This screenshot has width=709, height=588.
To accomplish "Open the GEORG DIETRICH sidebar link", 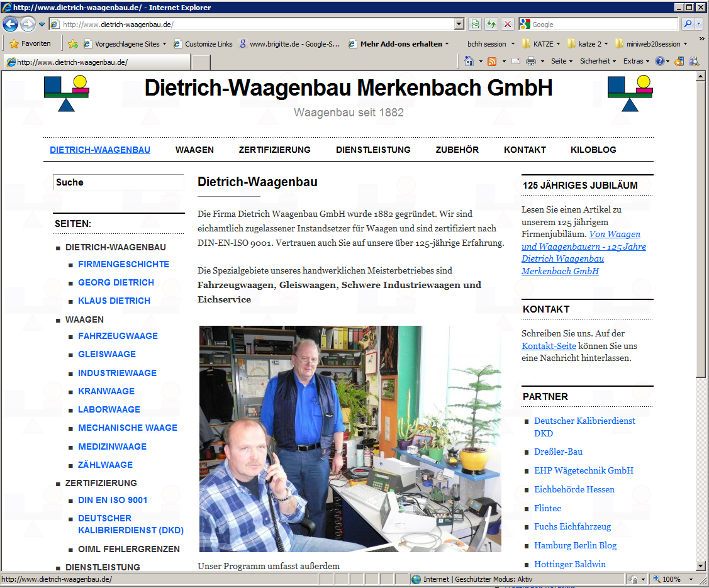I will (x=116, y=282).
